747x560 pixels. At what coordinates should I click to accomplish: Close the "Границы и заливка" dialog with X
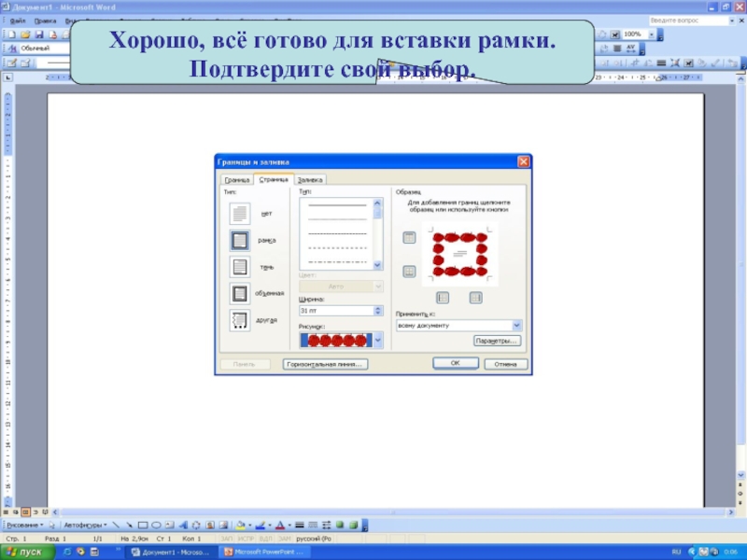[x=523, y=161]
